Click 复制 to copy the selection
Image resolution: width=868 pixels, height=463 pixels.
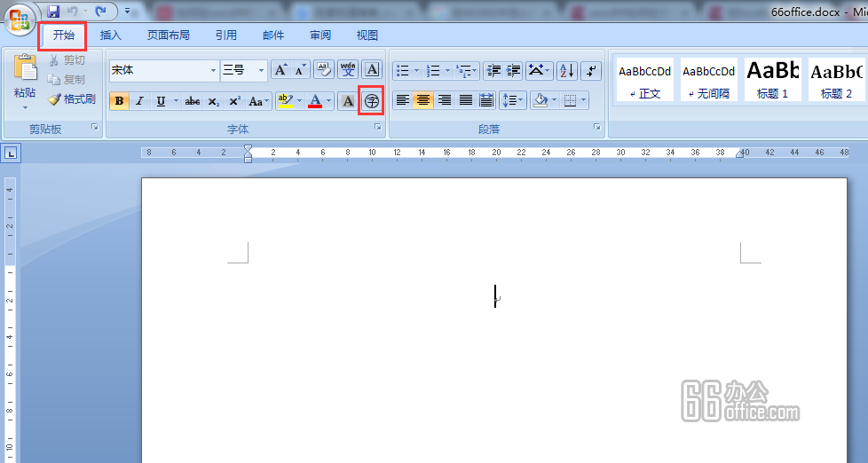pyautogui.click(x=67, y=79)
